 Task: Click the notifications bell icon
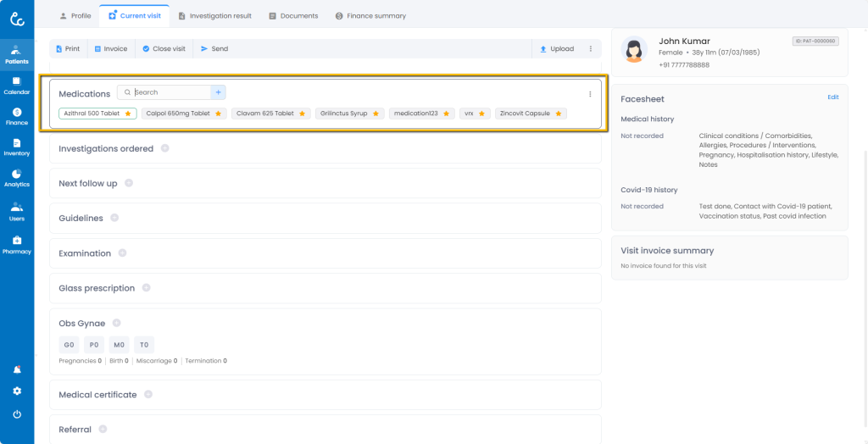point(17,370)
